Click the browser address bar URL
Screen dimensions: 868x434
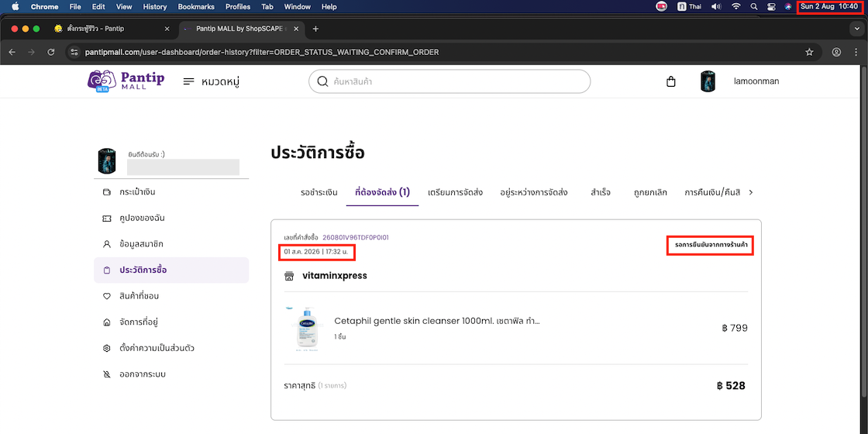(262, 52)
